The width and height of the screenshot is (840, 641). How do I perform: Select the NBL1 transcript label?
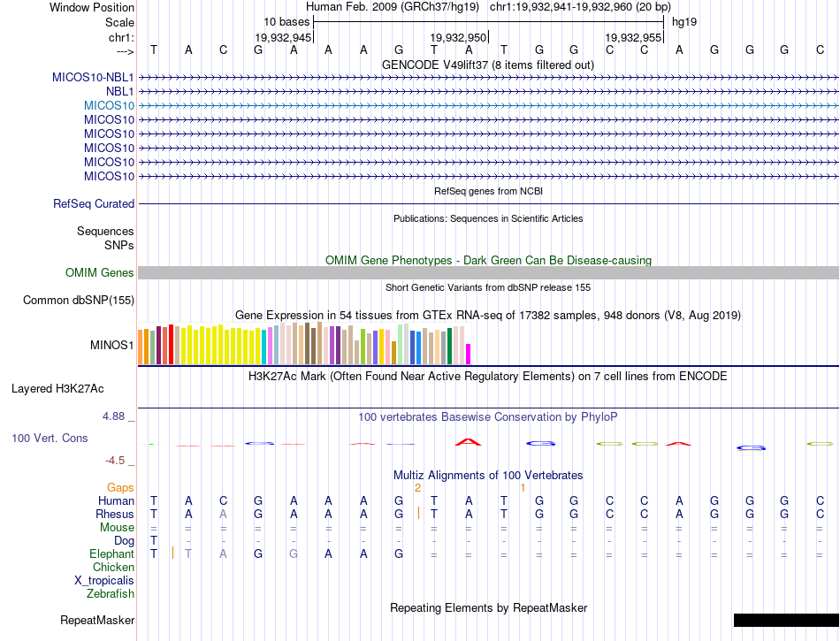pos(120,92)
